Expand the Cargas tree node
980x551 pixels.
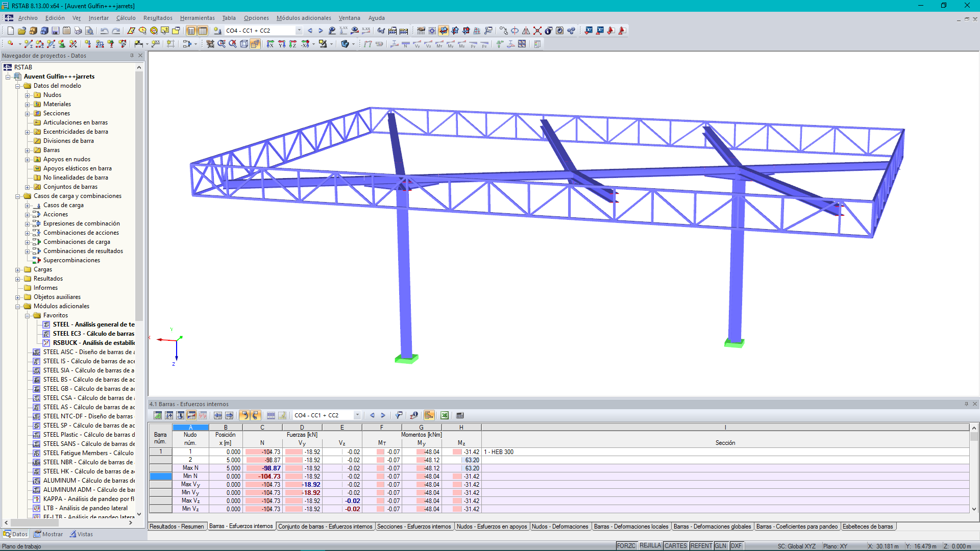click(18, 269)
